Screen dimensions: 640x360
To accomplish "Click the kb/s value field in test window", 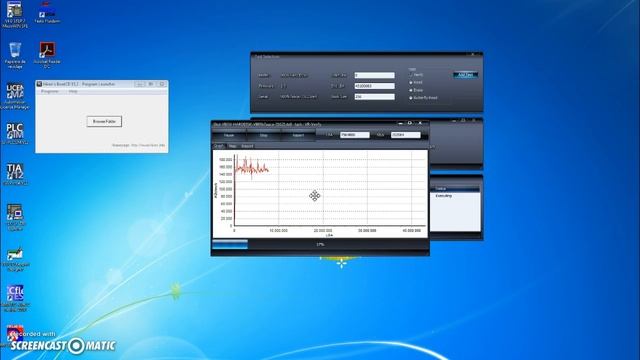I will pos(405,135).
